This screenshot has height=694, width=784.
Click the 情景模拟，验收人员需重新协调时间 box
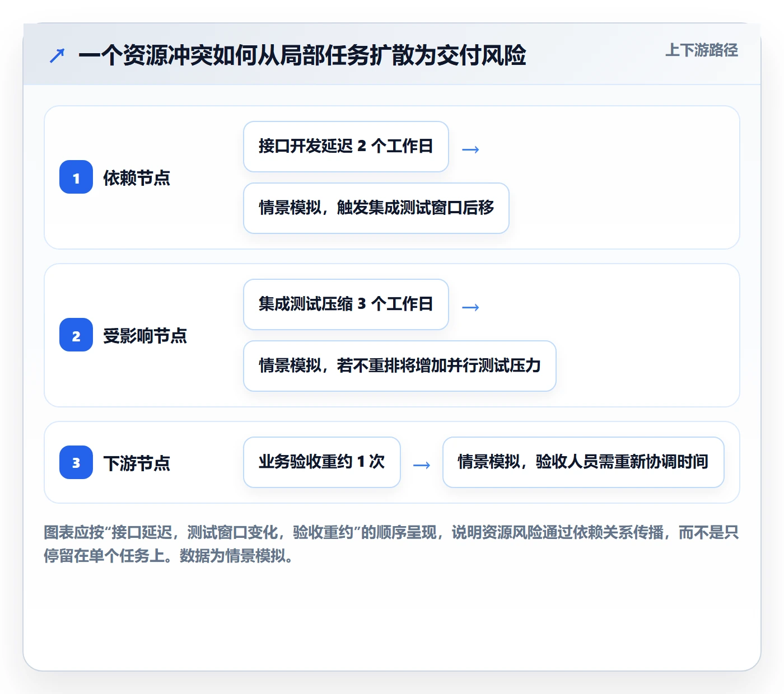click(x=584, y=462)
